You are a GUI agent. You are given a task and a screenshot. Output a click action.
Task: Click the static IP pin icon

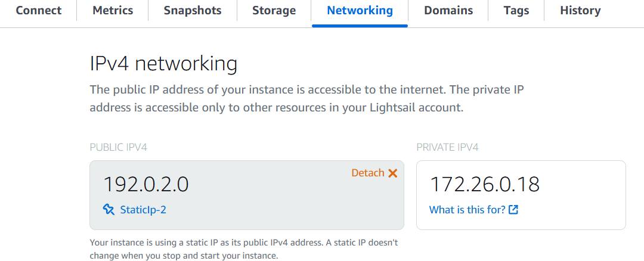[109, 209]
